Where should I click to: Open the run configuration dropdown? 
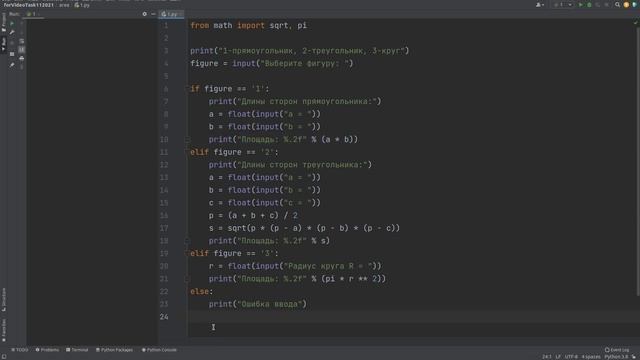coord(563,5)
